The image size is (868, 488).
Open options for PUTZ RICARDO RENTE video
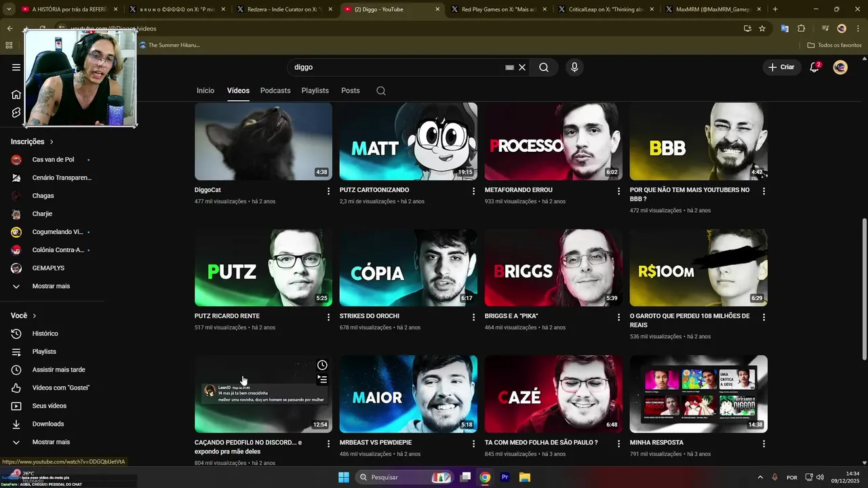328,317
